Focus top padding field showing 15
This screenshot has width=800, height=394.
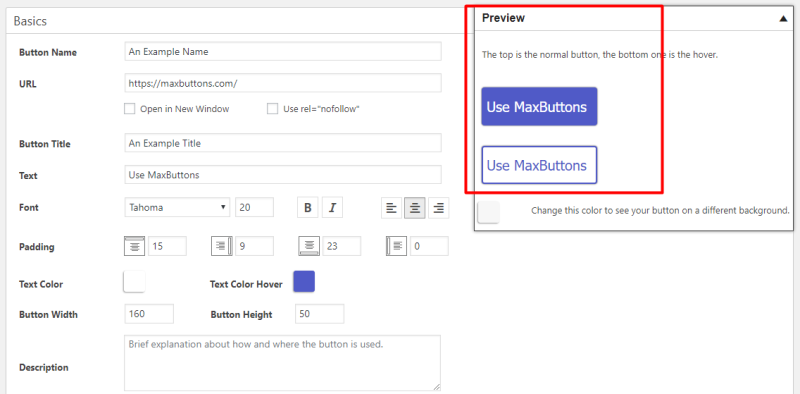[x=167, y=247]
